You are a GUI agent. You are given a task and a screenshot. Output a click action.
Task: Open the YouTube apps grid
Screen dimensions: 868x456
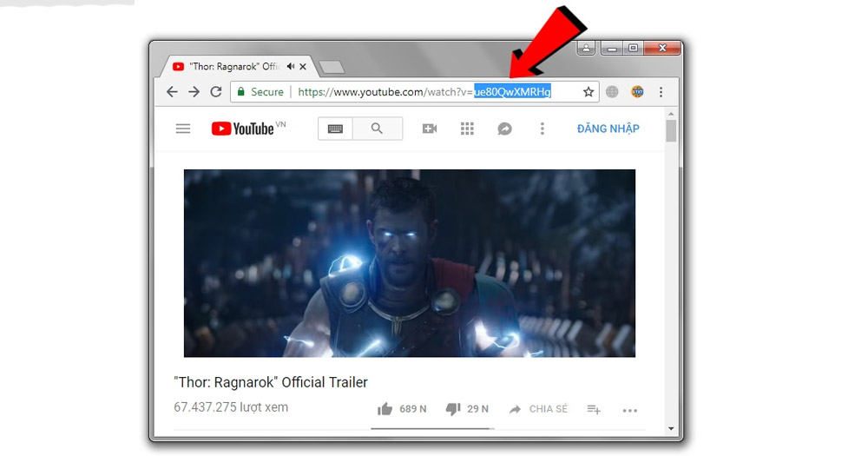pos(467,129)
